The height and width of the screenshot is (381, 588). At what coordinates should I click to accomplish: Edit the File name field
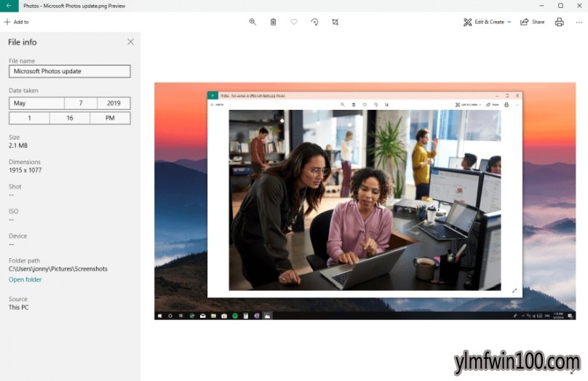point(70,71)
